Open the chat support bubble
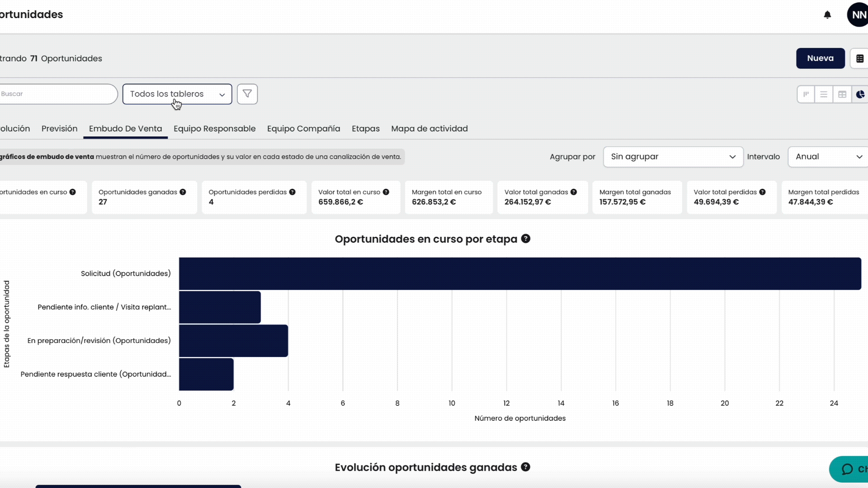 850,469
